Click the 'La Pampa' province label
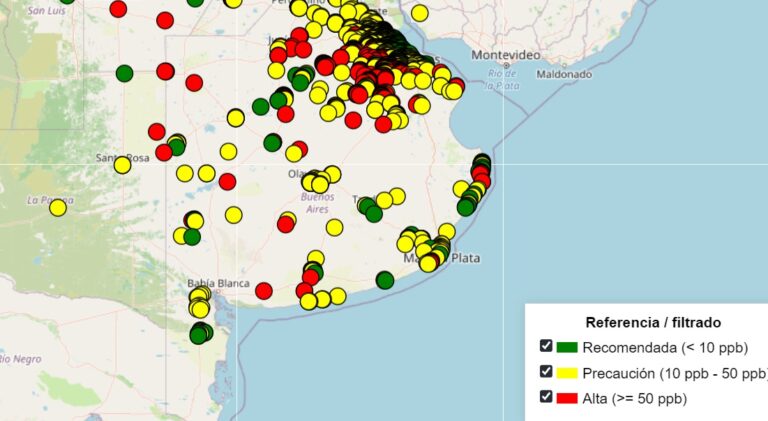The height and width of the screenshot is (421, 768). point(50,200)
